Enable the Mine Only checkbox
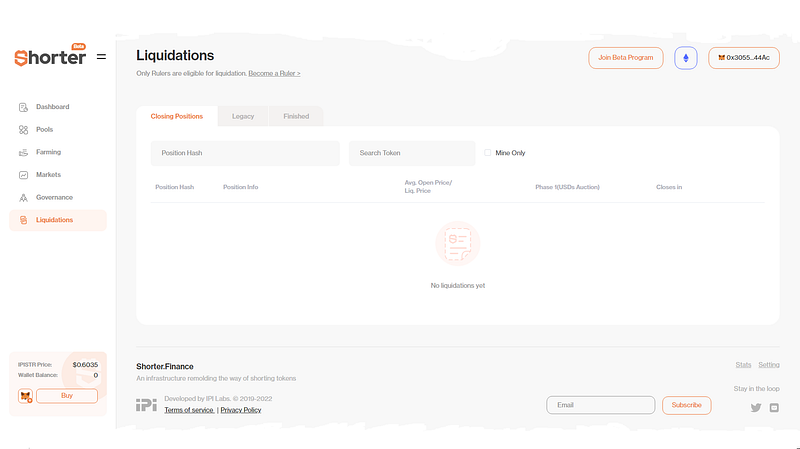Image resolution: width=800 pixels, height=449 pixels. [488, 153]
